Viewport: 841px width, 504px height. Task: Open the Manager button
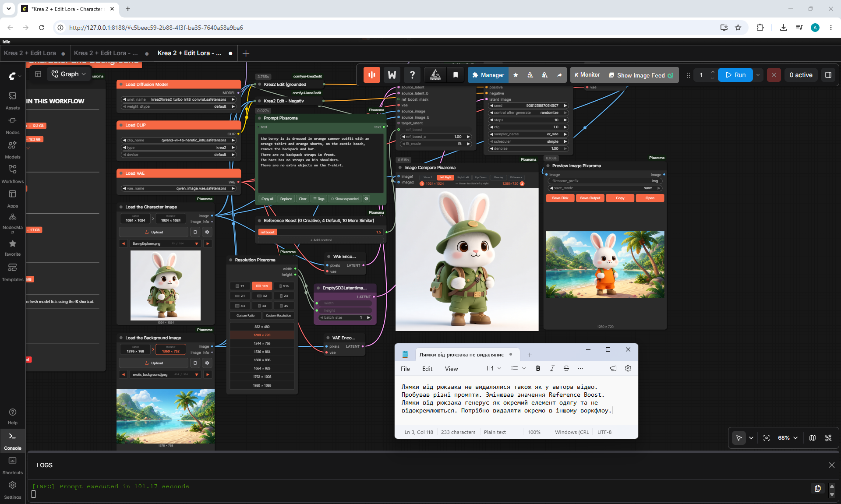(x=488, y=75)
